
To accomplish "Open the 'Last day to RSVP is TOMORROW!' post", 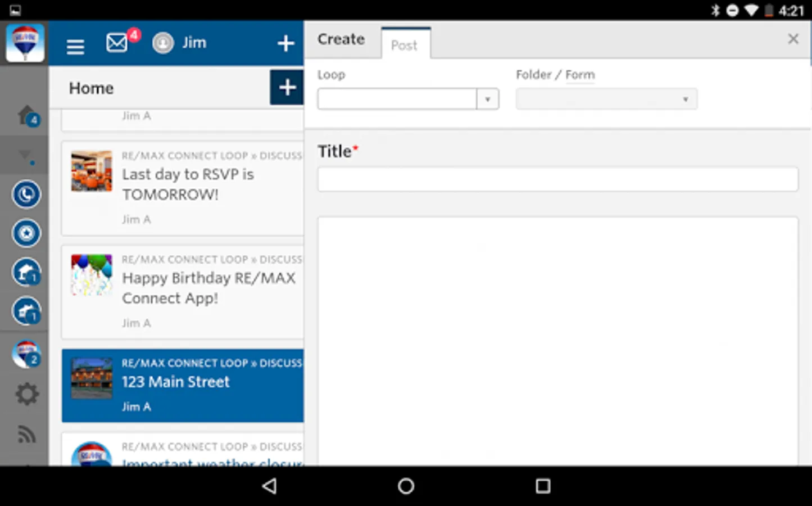I will tap(183, 188).
